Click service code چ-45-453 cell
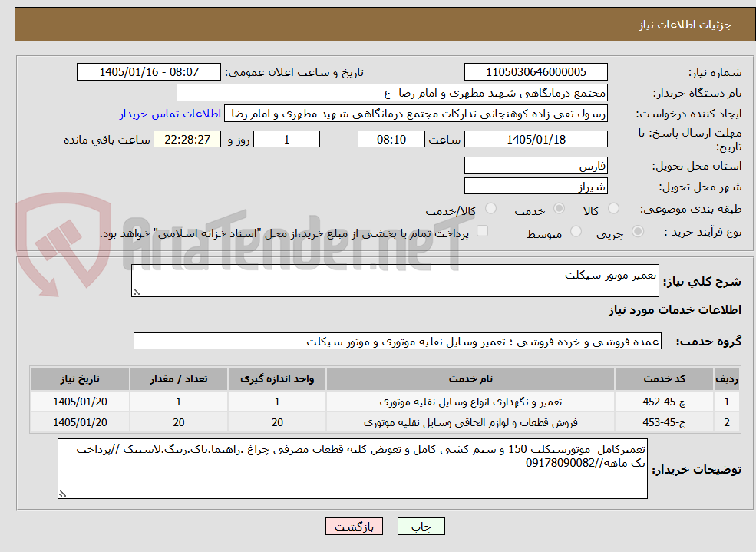Screen dimensions: 756x552 (664, 422)
